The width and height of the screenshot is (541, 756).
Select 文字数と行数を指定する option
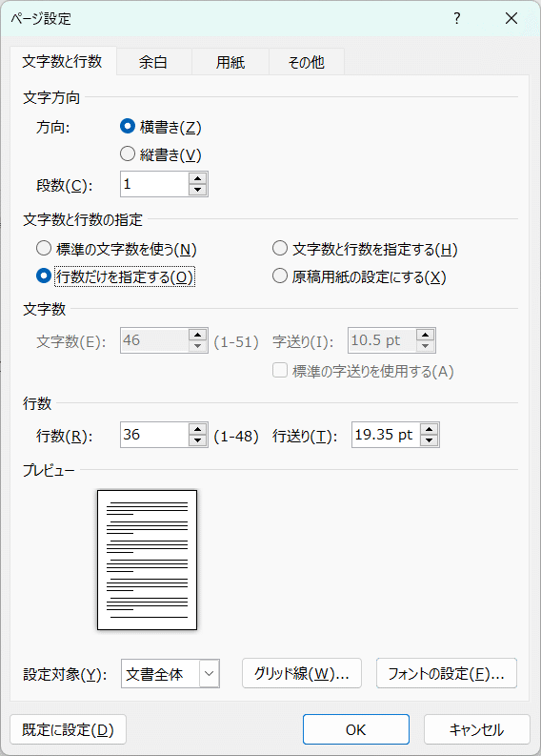(x=280, y=248)
